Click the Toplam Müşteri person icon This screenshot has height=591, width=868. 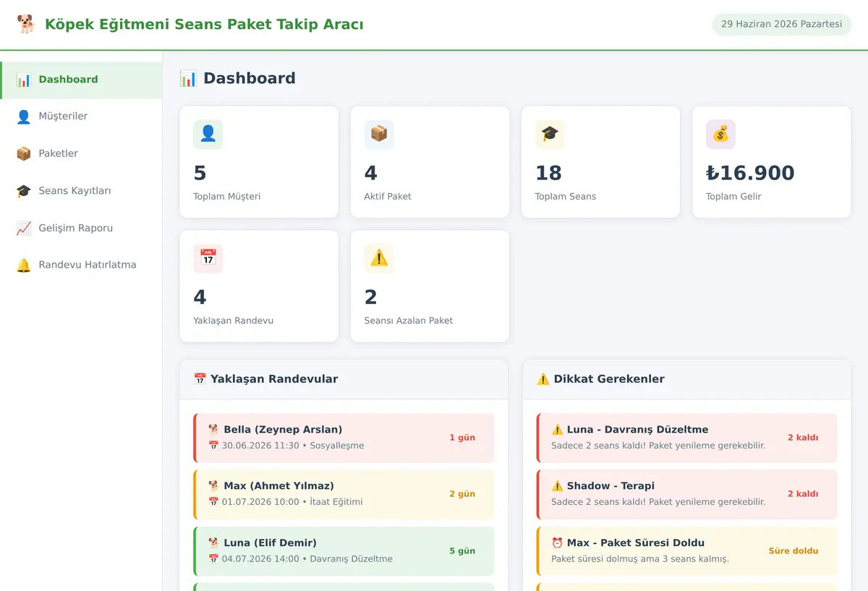coord(208,135)
